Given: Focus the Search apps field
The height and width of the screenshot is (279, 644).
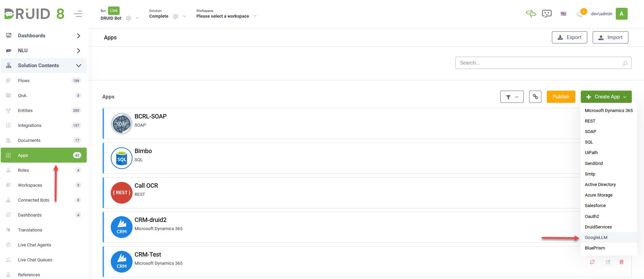Looking at the screenshot, I should point(543,63).
